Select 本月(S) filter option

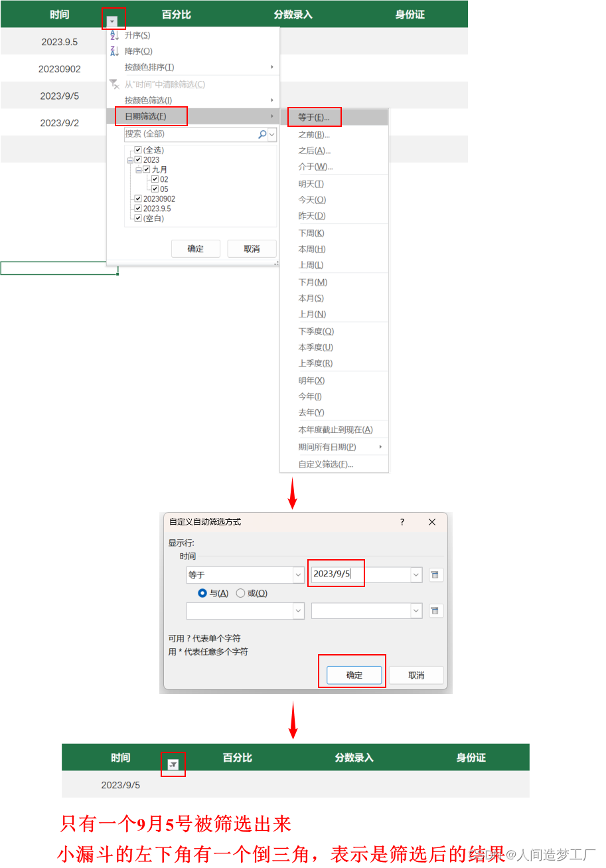click(x=334, y=298)
